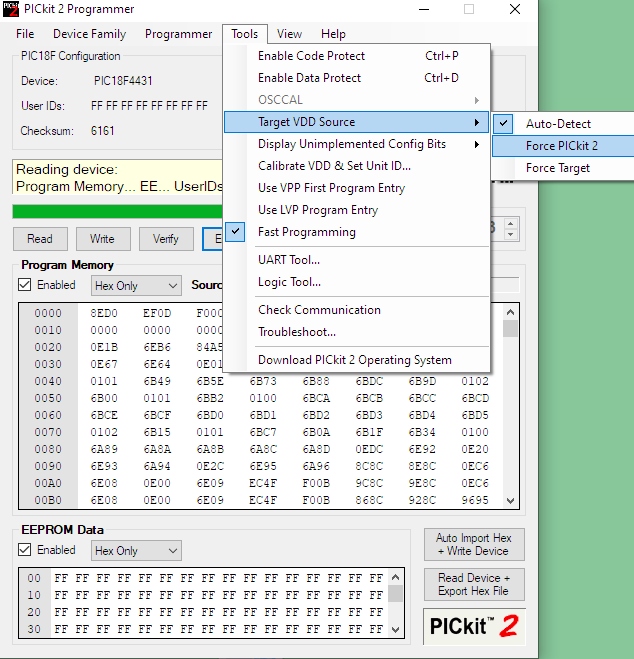
Task: Open Troubleshoot dialog
Action: pos(356,332)
